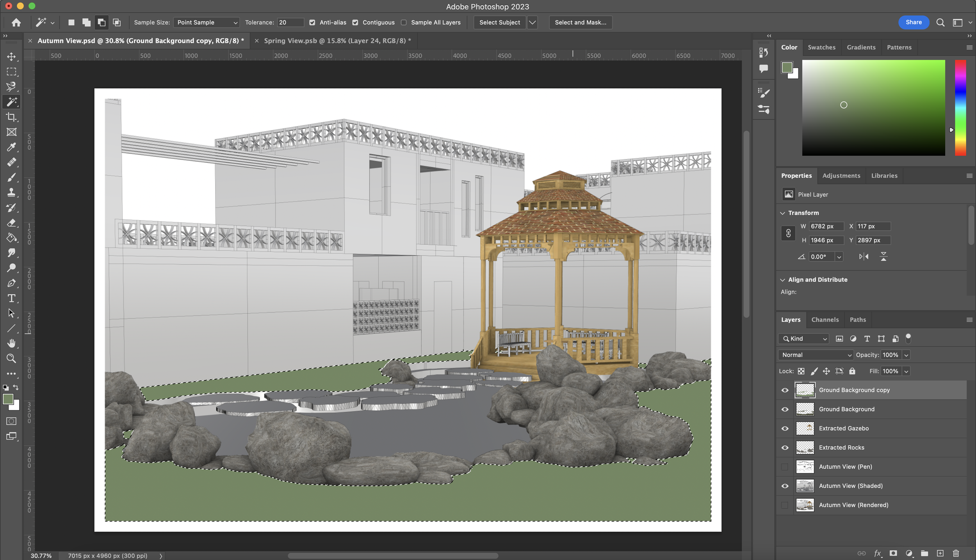Open the History panel icon
Viewport: 976px width, 560px height.
[764, 52]
